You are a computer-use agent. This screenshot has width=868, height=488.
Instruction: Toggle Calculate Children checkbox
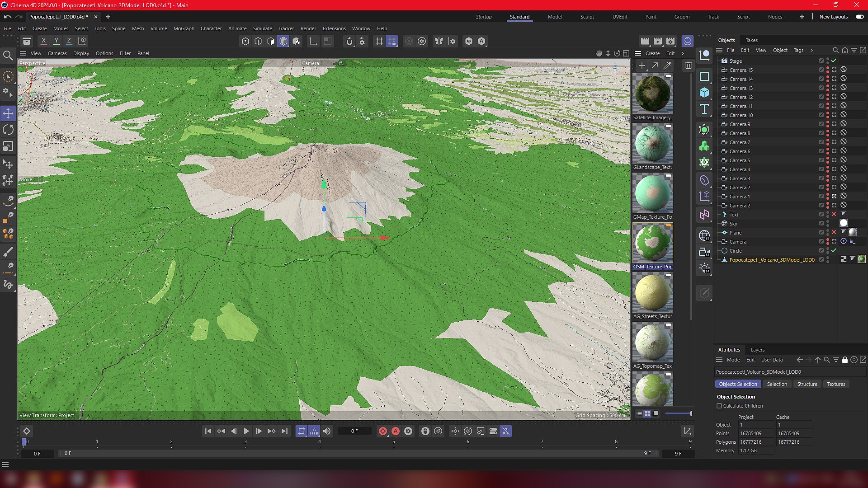(x=719, y=406)
